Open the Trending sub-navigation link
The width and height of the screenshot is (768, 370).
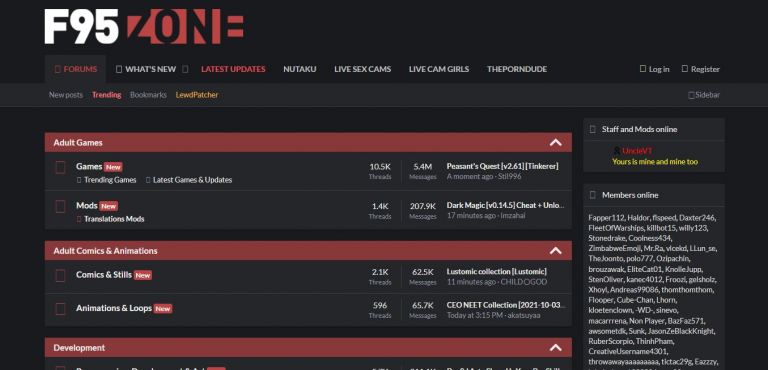(x=106, y=95)
